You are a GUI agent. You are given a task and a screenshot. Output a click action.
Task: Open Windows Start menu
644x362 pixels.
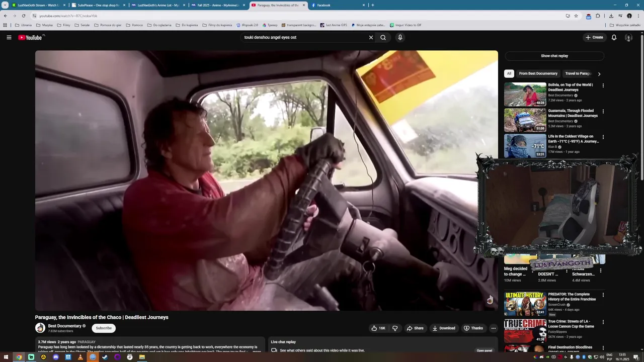point(6,357)
